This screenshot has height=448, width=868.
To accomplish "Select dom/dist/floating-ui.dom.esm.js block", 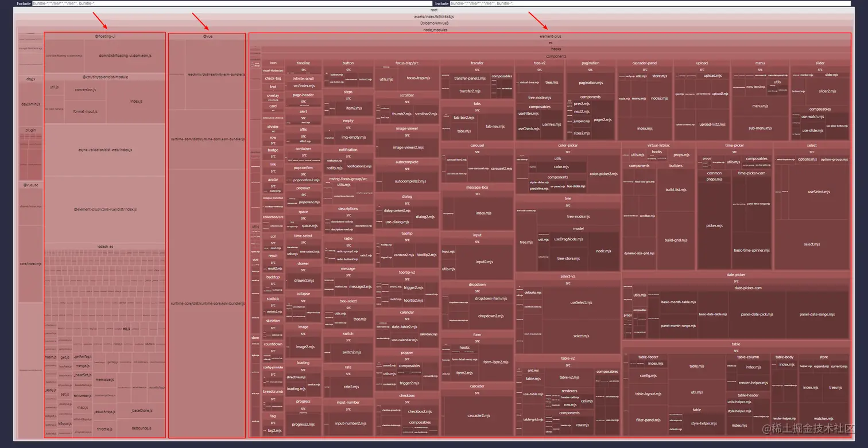I will click(125, 56).
